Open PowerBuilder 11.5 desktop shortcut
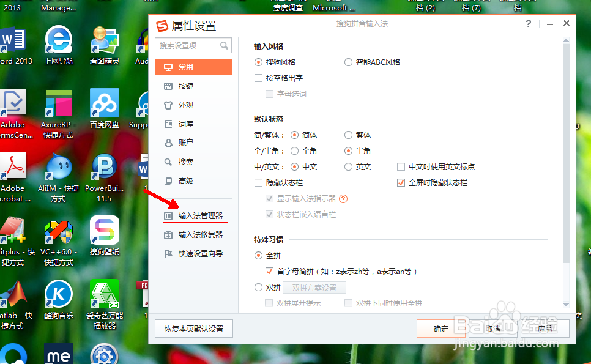 coord(105,178)
